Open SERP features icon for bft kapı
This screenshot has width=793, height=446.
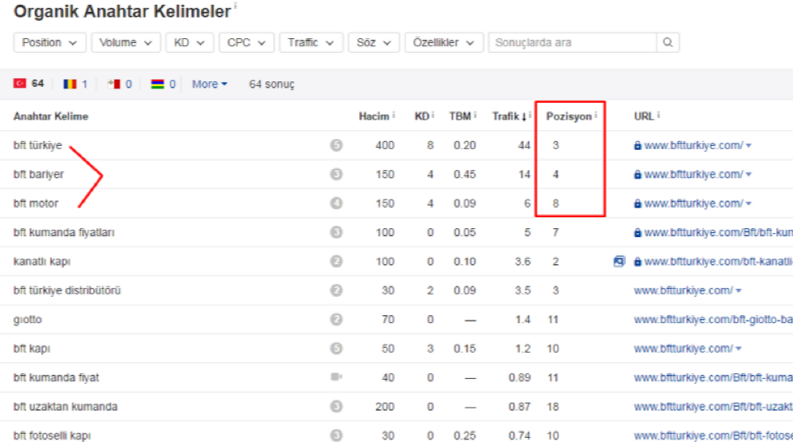click(336, 348)
